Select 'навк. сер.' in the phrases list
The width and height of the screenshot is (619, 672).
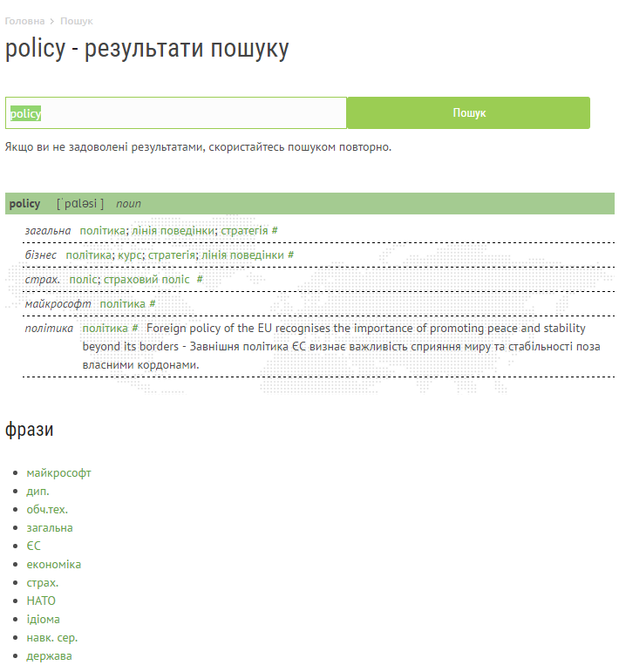(51, 638)
